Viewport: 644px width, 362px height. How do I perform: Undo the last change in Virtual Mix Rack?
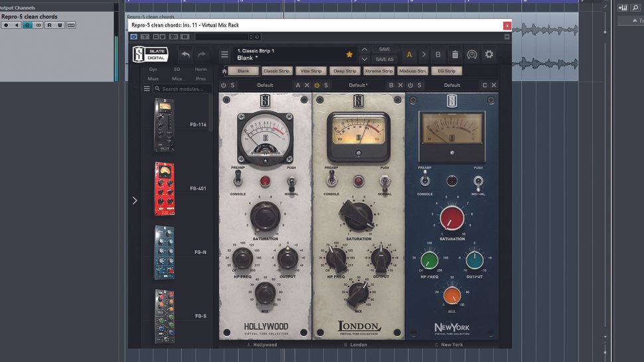pos(186,54)
